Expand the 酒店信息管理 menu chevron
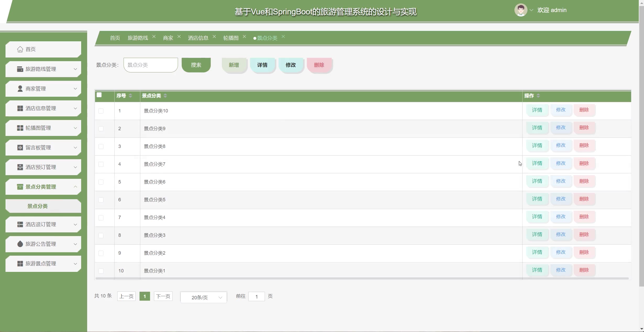Viewport: 644px width, 332px height. coord(75,108)
